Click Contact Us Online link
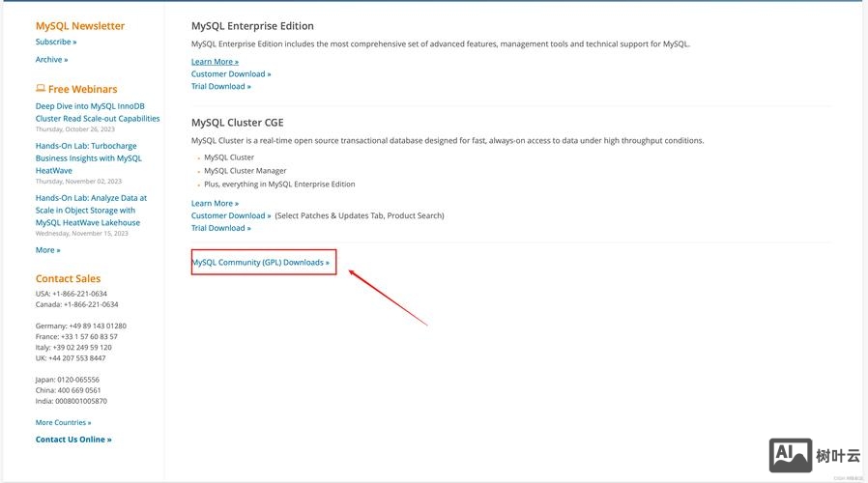This screenshot has width=868, height=483. [x=73, y=440]
